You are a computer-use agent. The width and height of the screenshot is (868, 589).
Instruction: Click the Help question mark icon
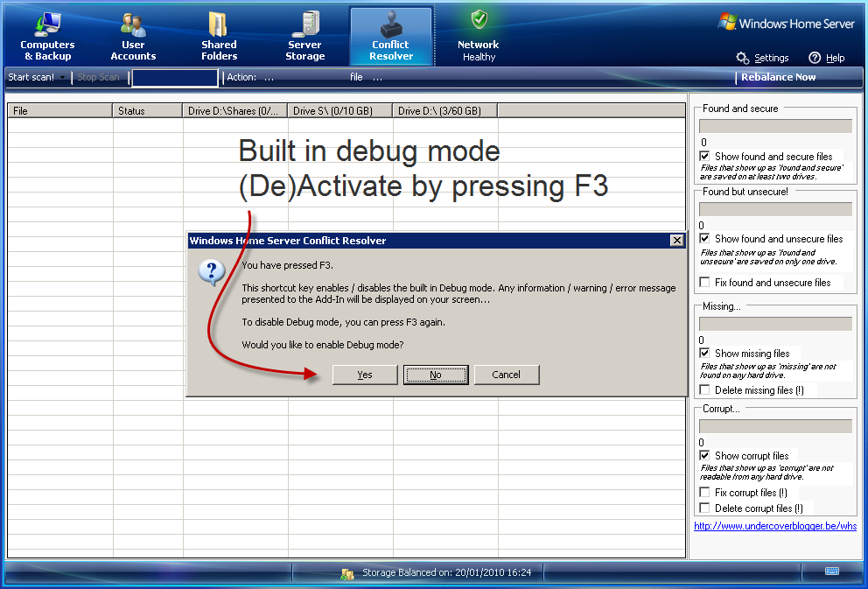[815, 58]
